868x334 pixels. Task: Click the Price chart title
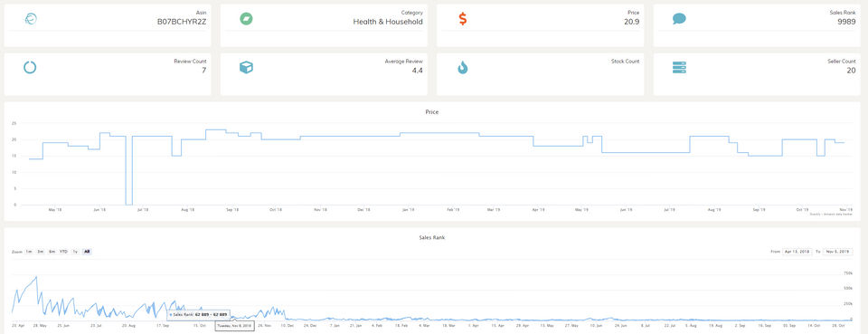(x=432, y=112)
